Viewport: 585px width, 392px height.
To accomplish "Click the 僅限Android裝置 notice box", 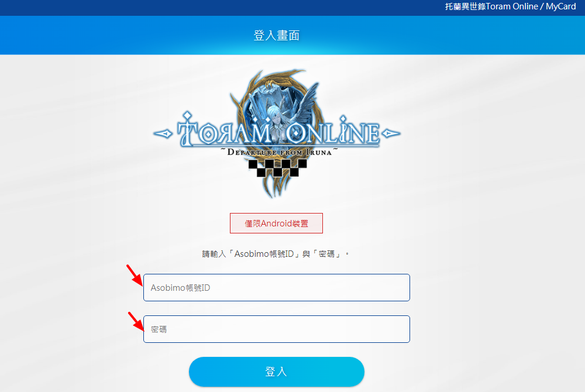I will 277,223.
